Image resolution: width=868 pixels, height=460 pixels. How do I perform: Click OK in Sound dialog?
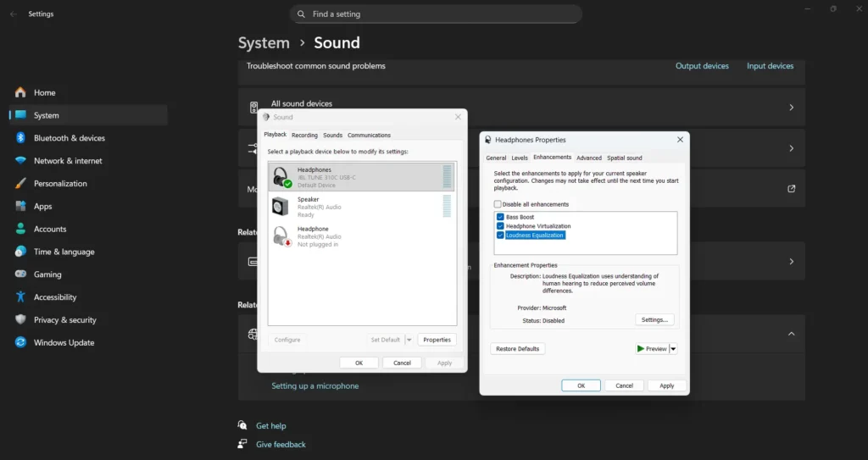pyautogui.click(x=359, y=363)
